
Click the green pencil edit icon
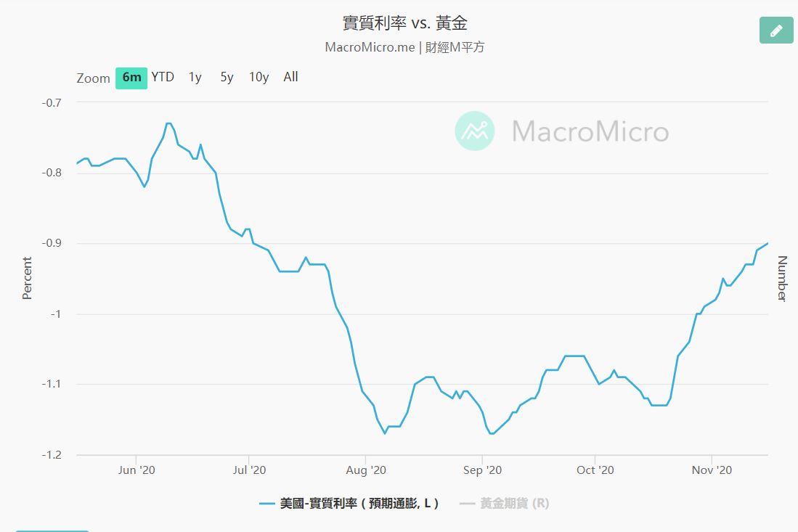tap(776, 30)
